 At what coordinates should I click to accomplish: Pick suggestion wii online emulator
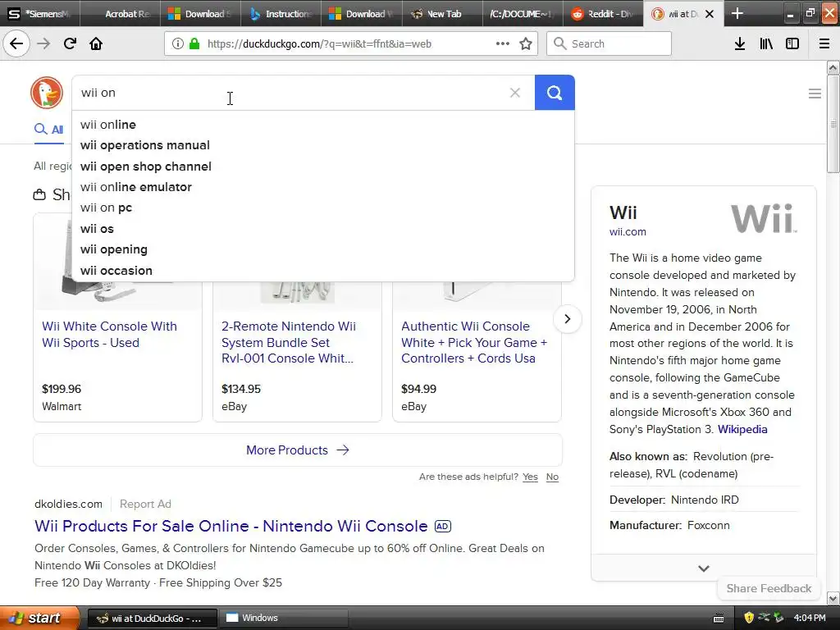[323, 187]
